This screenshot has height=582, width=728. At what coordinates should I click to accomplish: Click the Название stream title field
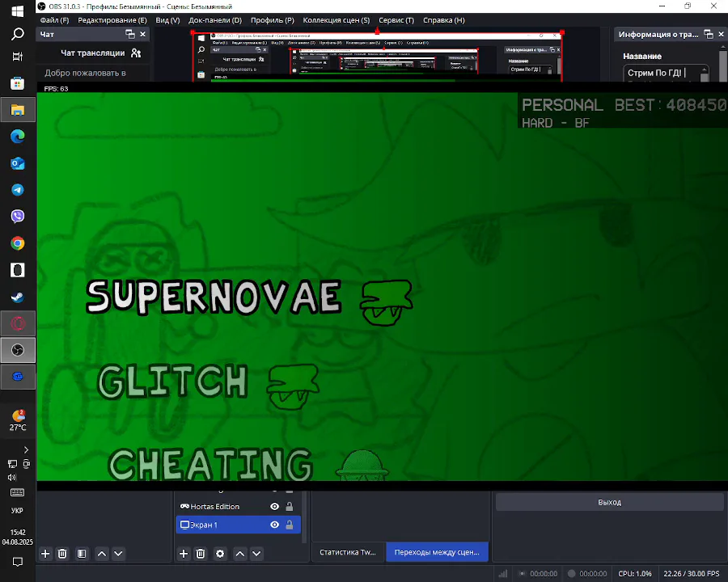(666, 73)
